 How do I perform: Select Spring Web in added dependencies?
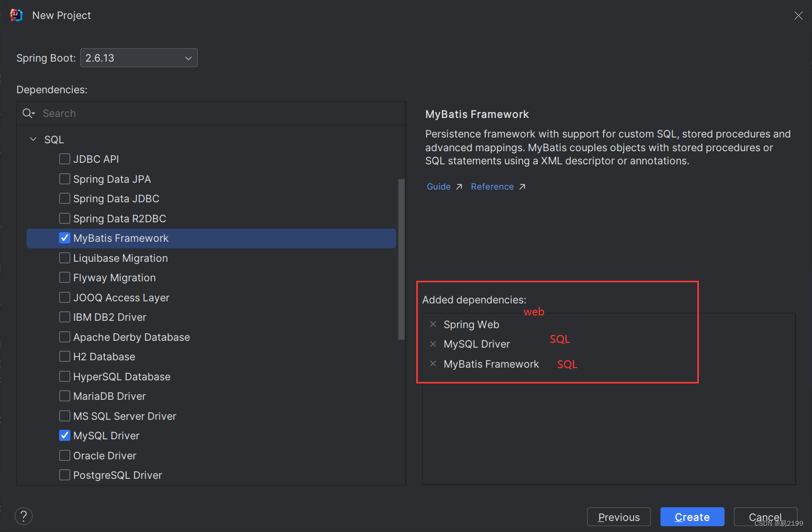[x=472, y=324]
